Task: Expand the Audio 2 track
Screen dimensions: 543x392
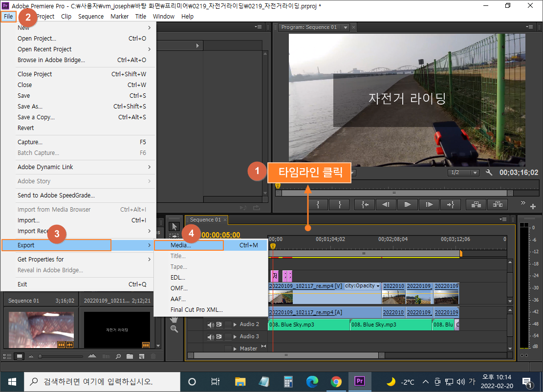Action: coord(235,325)
